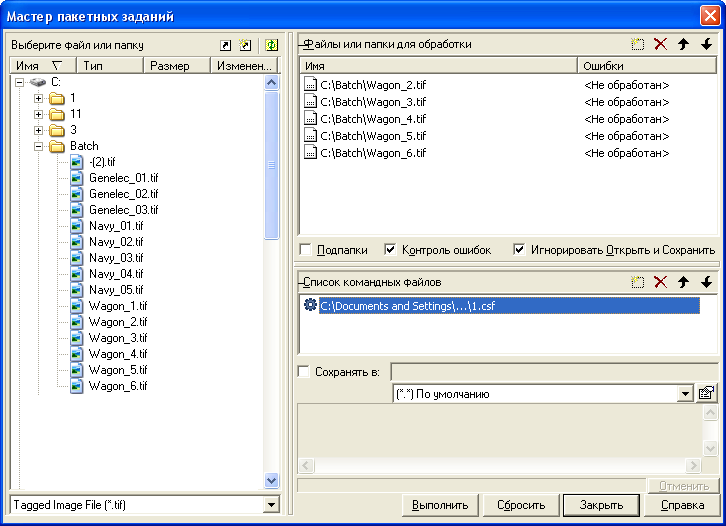Toggle the Сохранять в checkbox
The width and height of the screenshot is (726, 526).
pyautogui.click(x=305, y=372)
